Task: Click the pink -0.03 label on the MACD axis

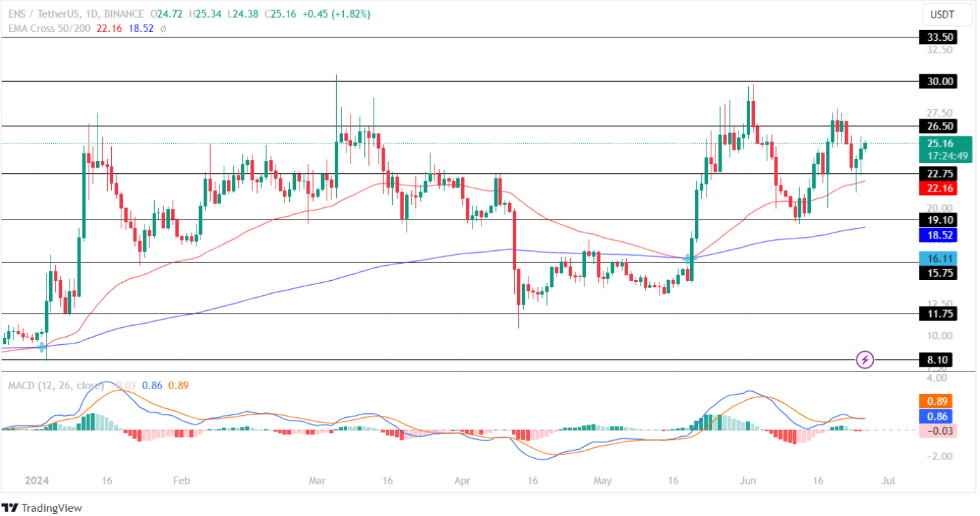Action: pos(940,430)
